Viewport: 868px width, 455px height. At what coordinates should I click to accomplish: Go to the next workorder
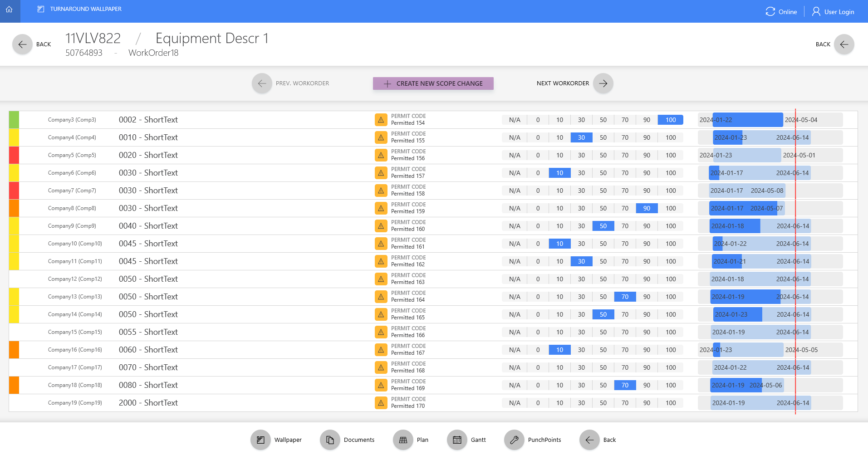tap(603, 83)
